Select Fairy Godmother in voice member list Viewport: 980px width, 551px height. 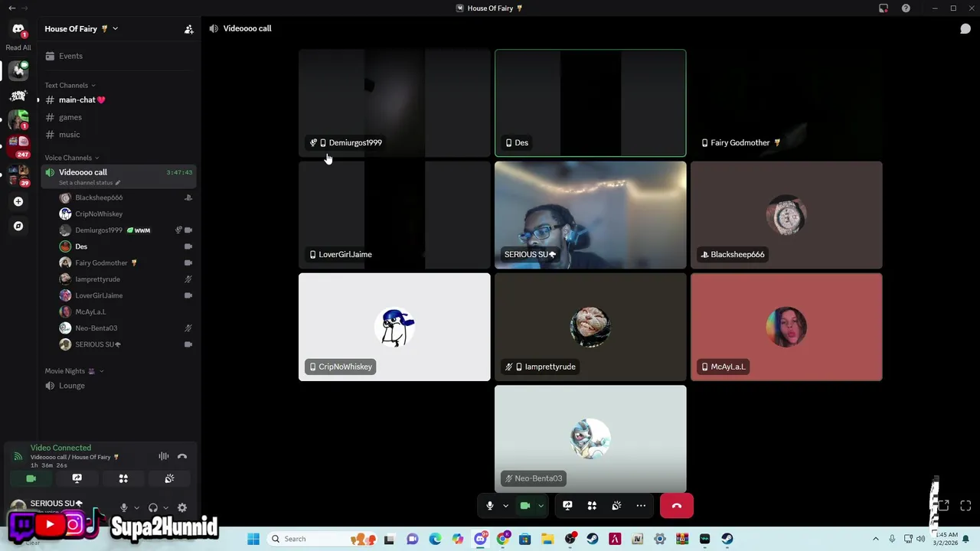pos(126,262)
